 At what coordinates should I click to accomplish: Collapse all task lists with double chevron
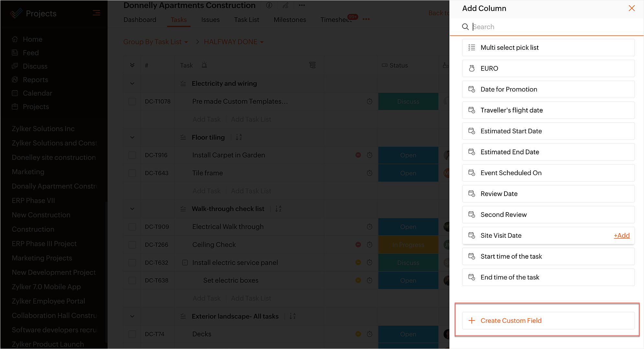[x=132, y=65]
